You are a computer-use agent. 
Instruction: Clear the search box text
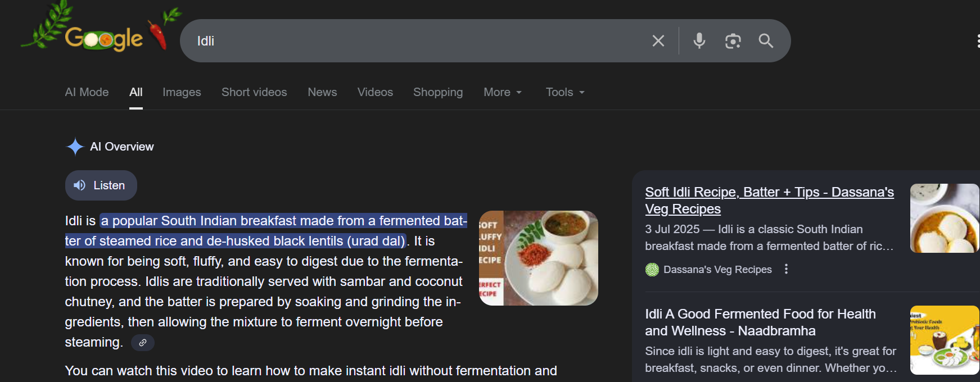[658, 41]
